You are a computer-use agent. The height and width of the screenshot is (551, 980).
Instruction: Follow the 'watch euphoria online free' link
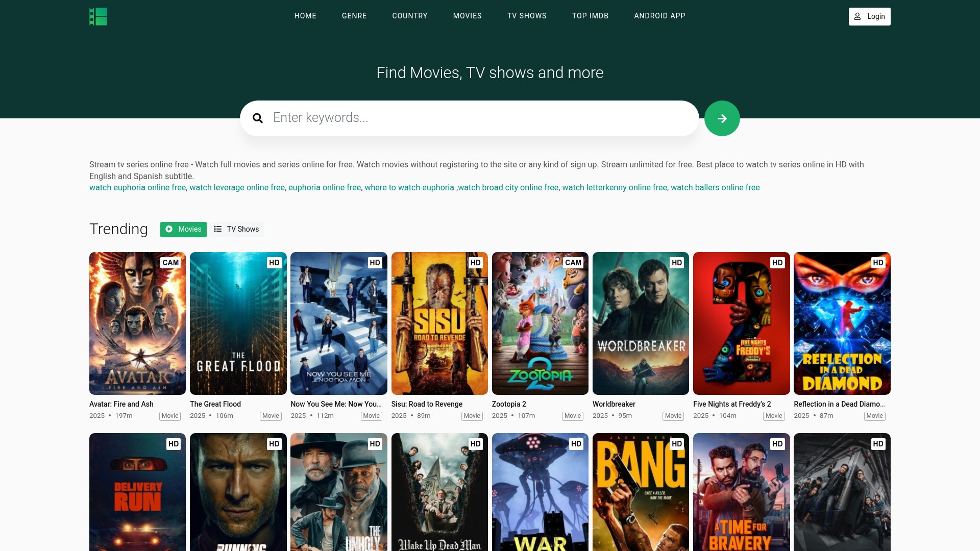point(137,188)
